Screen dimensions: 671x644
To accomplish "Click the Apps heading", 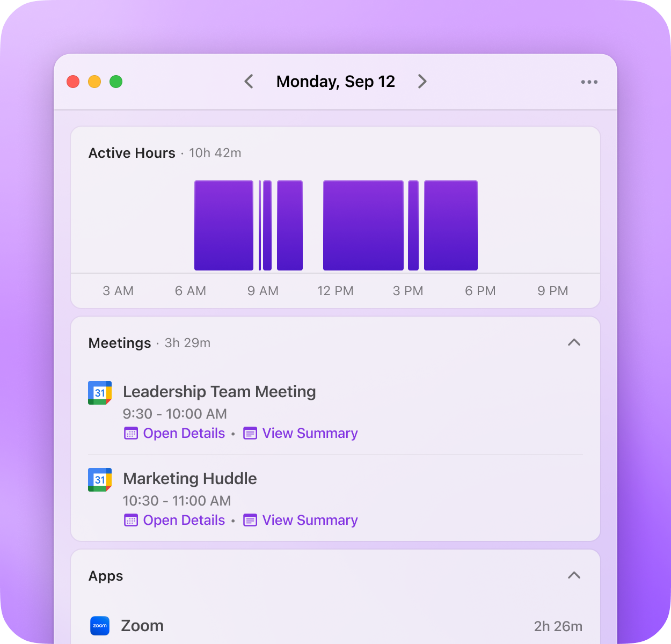I will [x=106, y=576].
